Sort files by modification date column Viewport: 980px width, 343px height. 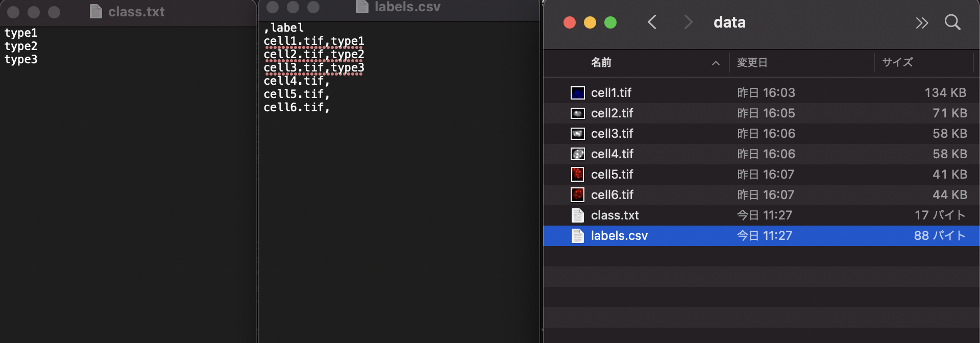coord(752,63)
